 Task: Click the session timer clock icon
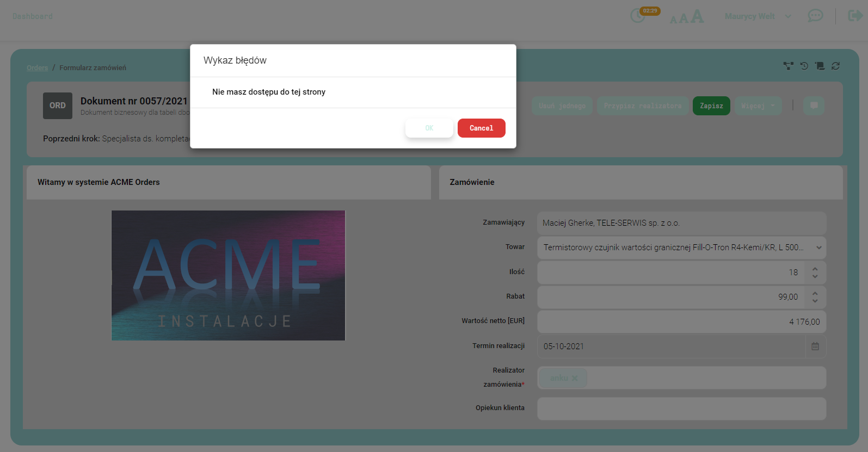click(637, 16)
